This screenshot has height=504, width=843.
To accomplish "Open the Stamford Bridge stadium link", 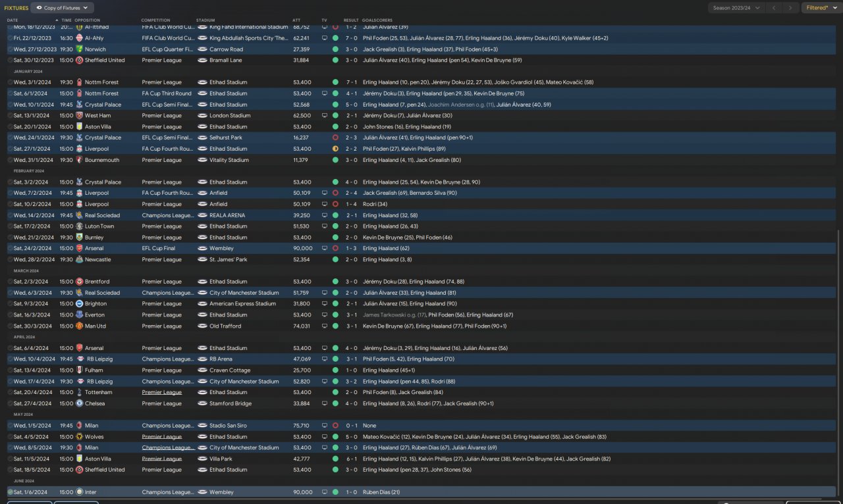I will click(x=231, y=404).
